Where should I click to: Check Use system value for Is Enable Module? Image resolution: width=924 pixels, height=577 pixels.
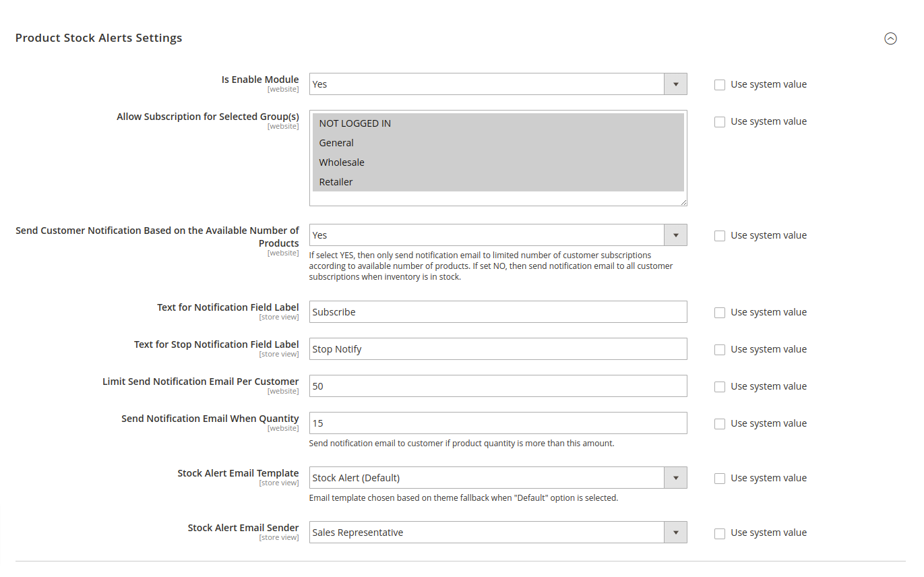(720, 85)
